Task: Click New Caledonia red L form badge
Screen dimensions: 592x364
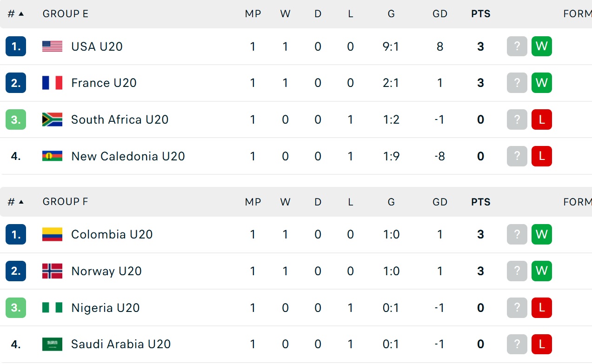Action: point(541,156)
